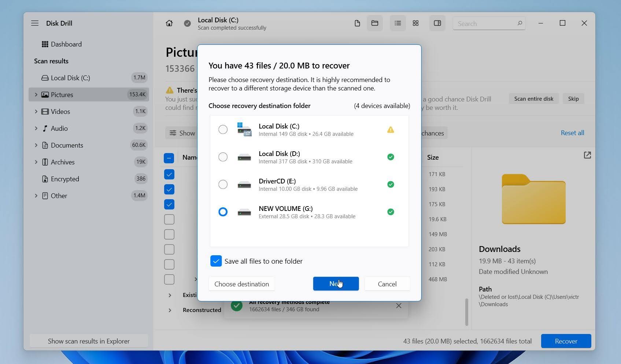Open Other scan results category
Screen dimensions: 621x364
pos(89,196)
